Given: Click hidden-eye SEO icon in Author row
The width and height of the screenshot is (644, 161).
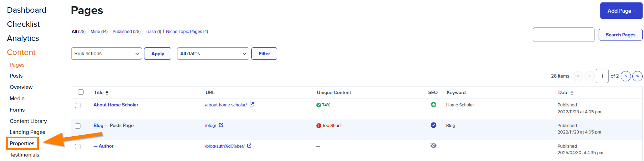Looking at the screenshot, I should click(x=434, y=146).
